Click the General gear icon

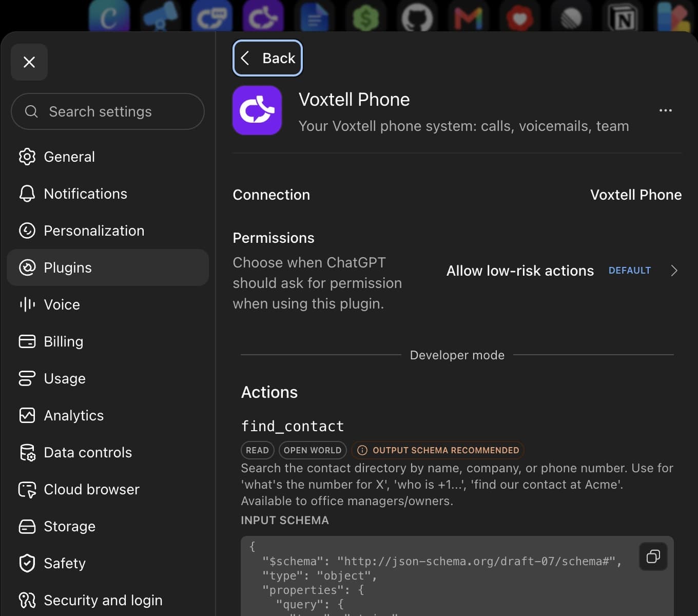[x=27, y=157]
